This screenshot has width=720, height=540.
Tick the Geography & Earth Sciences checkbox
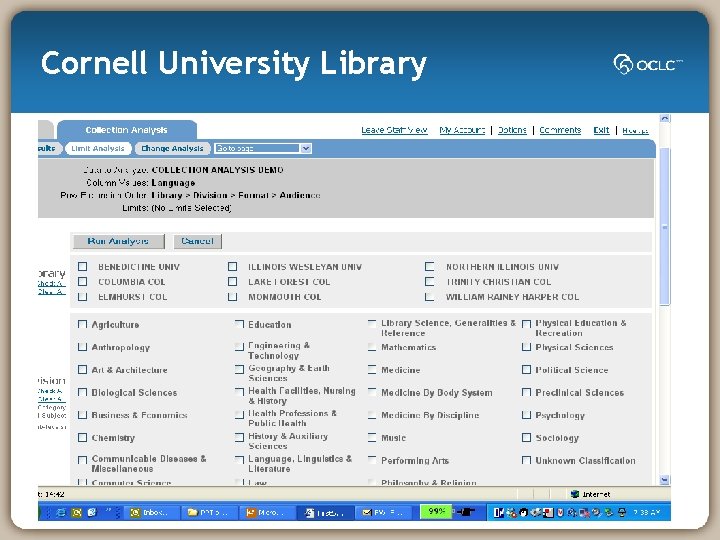click(239, 370)
